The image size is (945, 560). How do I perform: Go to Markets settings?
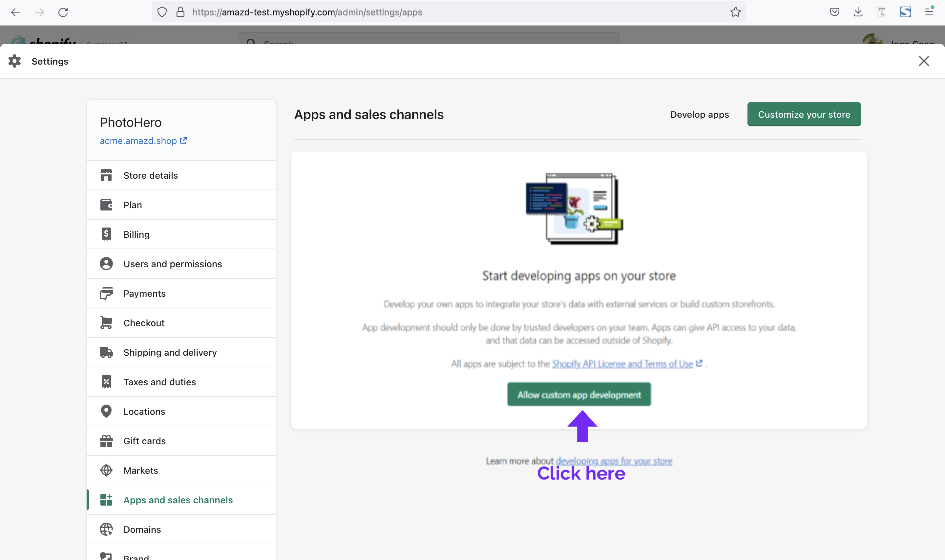(181, 470)
